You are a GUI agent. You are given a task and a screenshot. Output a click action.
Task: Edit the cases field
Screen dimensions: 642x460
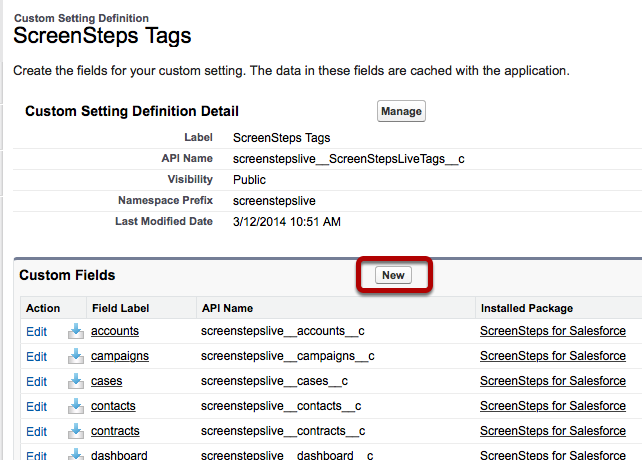[36, 381]
